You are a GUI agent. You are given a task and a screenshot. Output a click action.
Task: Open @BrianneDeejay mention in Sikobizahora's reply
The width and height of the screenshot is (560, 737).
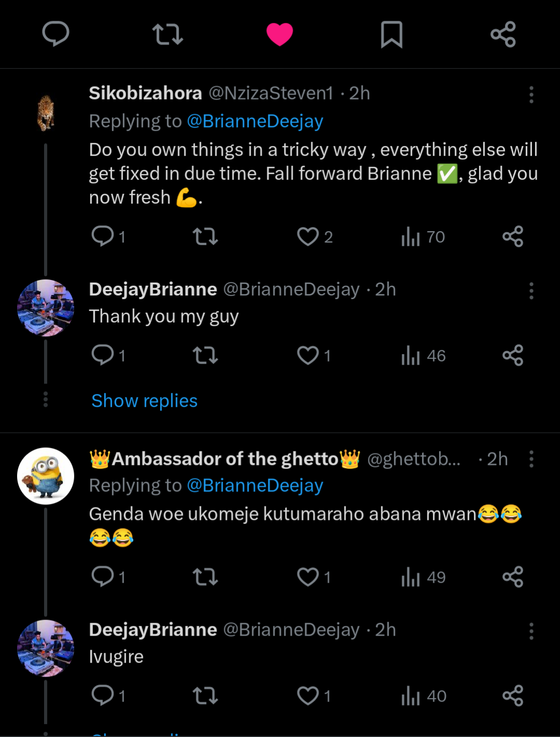[255, 121]
